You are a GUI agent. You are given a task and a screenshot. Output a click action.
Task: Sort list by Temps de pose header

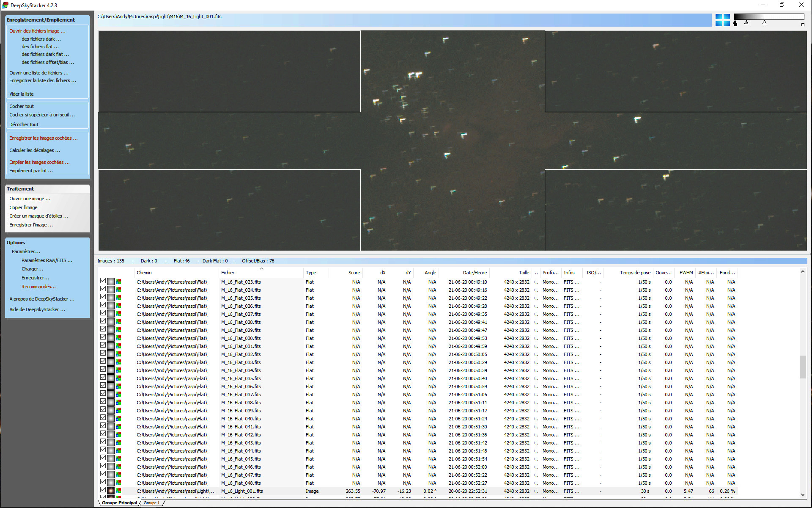click(628, 273)
